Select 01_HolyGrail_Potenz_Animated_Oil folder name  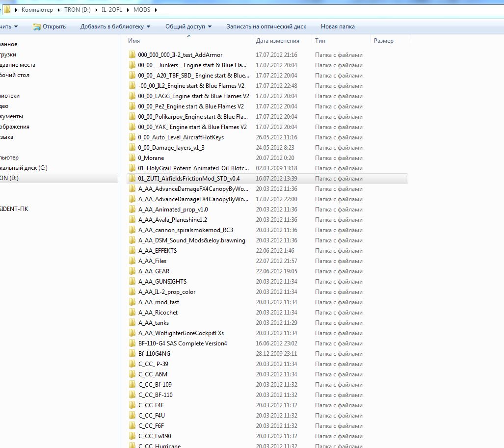193,168
